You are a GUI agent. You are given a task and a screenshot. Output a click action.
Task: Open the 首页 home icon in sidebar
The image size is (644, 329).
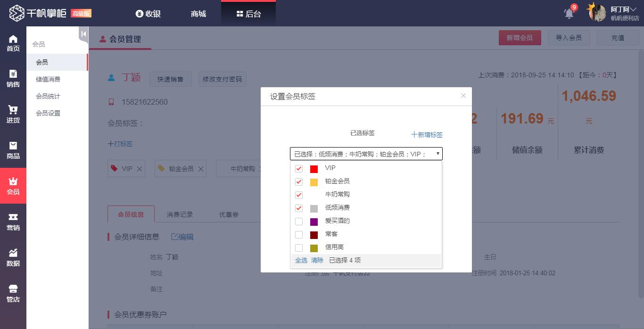pyautogui.click(x=13, y=42)
